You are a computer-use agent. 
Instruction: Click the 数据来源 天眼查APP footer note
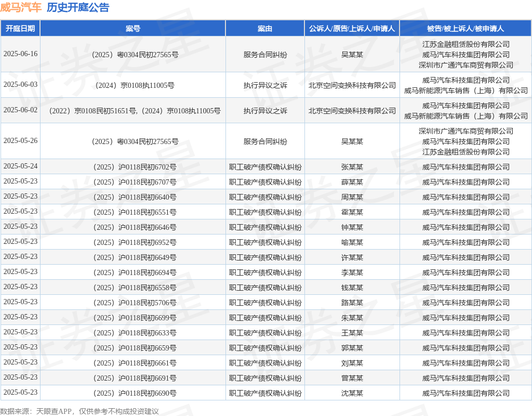click(79, 411)
